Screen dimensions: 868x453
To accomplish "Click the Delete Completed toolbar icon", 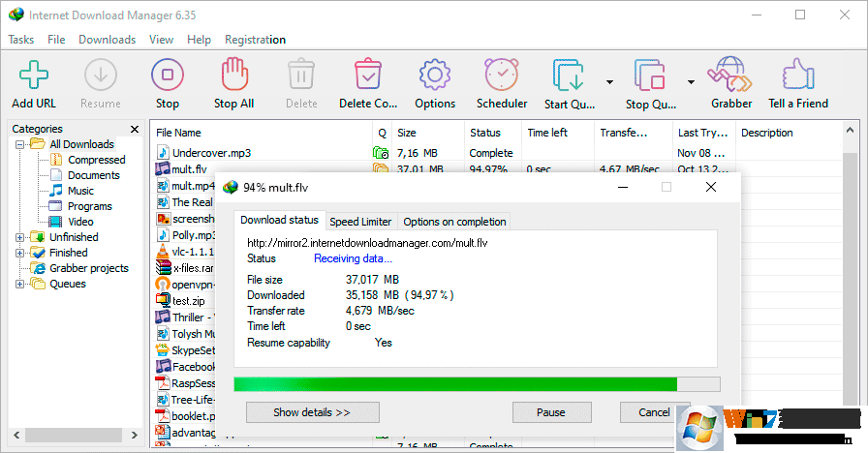I will [x=368, y=75].
